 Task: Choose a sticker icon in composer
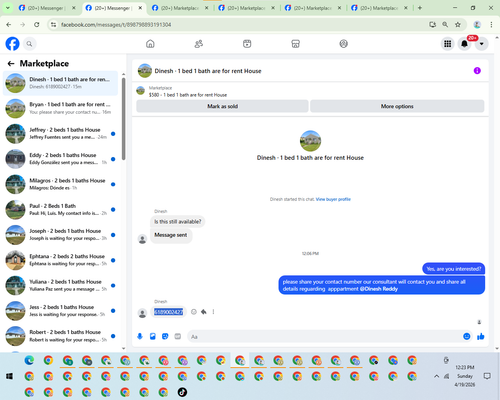click(165, 336)
